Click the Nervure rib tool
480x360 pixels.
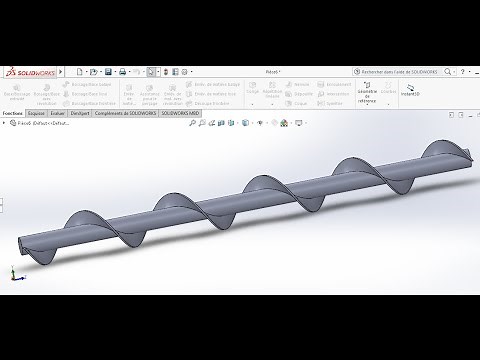pyautogui.click(x=297, y=84)
